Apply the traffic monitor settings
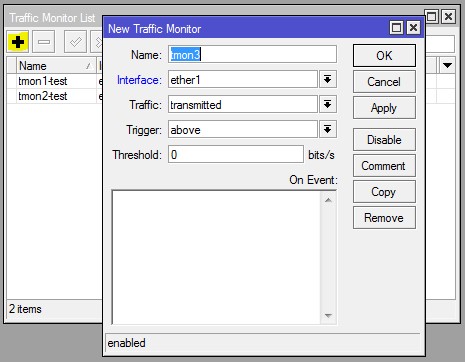465x362 pixels. pyautogui.click(x=384, y=108)
